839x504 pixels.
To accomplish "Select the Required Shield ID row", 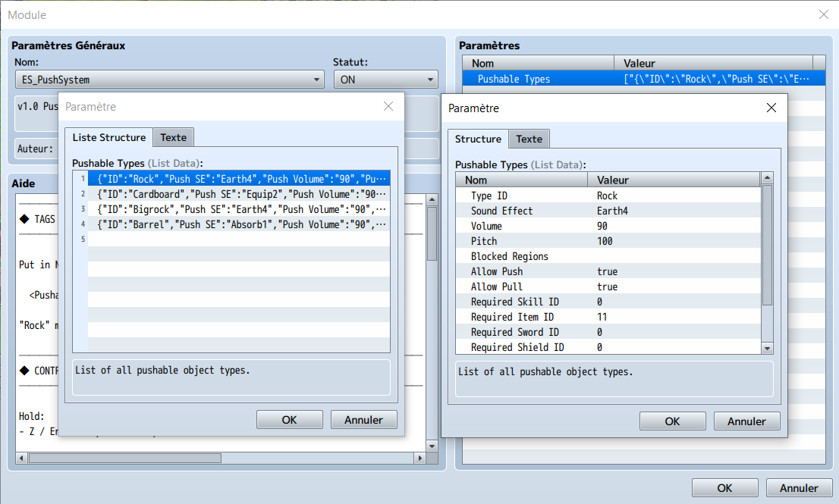I will coord(608,347).
